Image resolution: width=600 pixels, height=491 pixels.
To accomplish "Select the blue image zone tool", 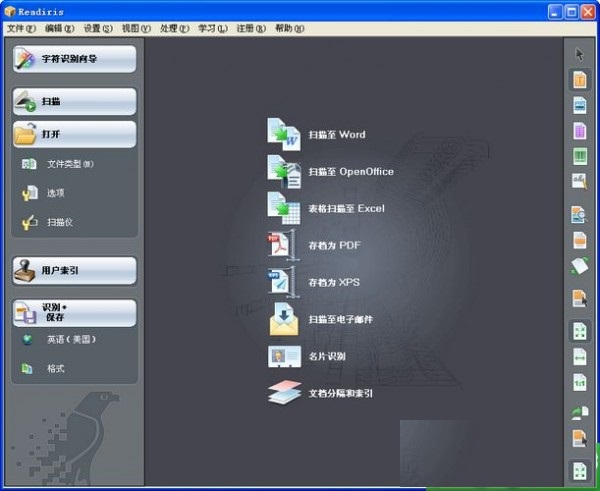I will [580, 105].
